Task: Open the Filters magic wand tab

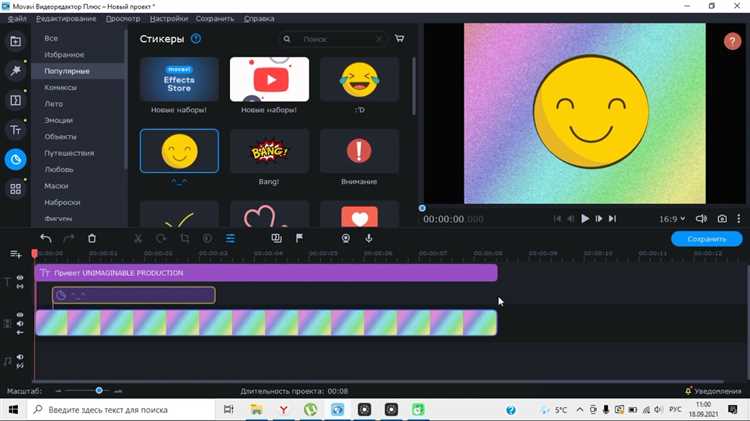Action: click(15, 71)
